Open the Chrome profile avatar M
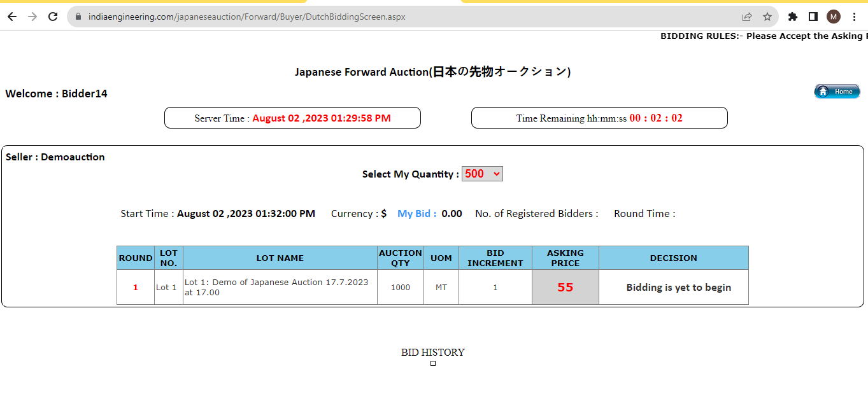The width and height of the screenshot is (868, 413). [x=834, y=17]
